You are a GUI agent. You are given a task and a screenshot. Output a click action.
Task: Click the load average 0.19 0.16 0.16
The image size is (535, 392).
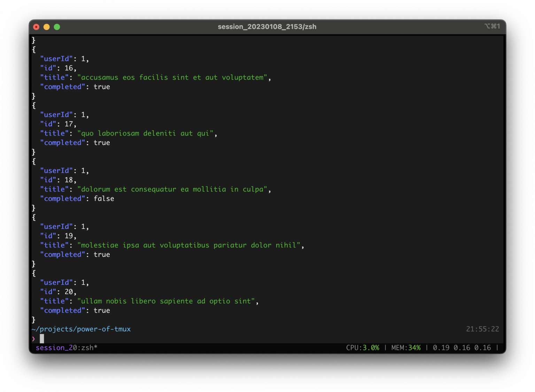tap(462, 348)
